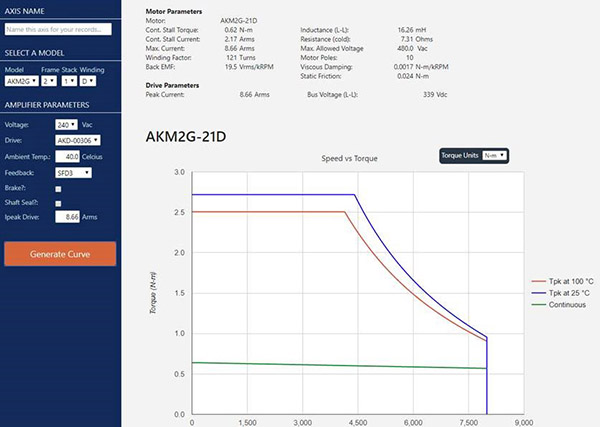Open the Model dropdown showing AKM2G
The height and width of the screenshot is (427, 600).
pyautogui.click(x=21, y=81)
